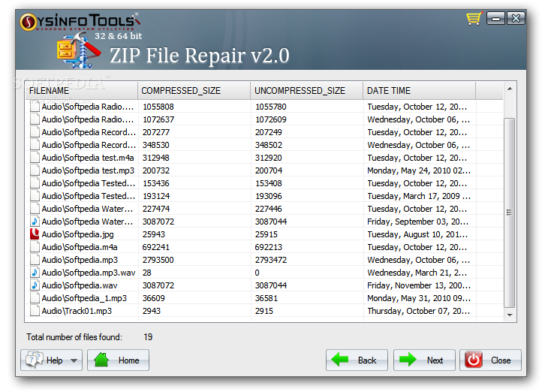The width and height of the screenshot is (542, 392).
Task: Click uncompressed size 348502
Action: click(x=269, y=145)
